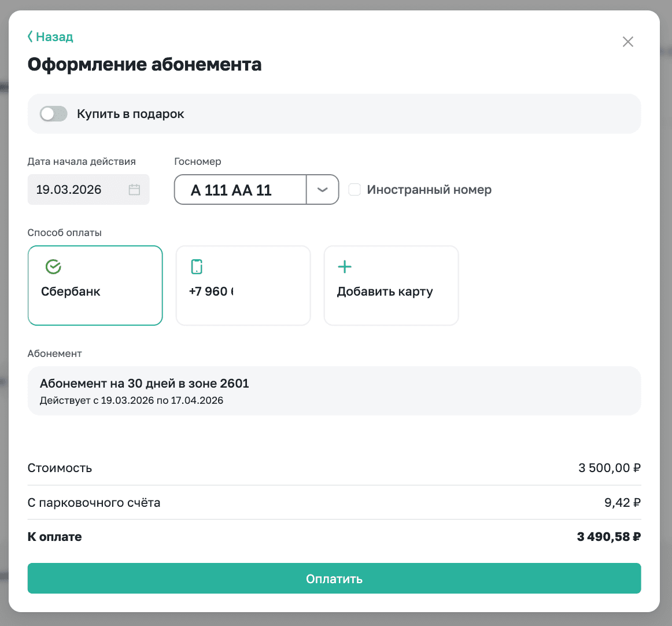Click the X icon in top right corner

(x=628, y=41)
